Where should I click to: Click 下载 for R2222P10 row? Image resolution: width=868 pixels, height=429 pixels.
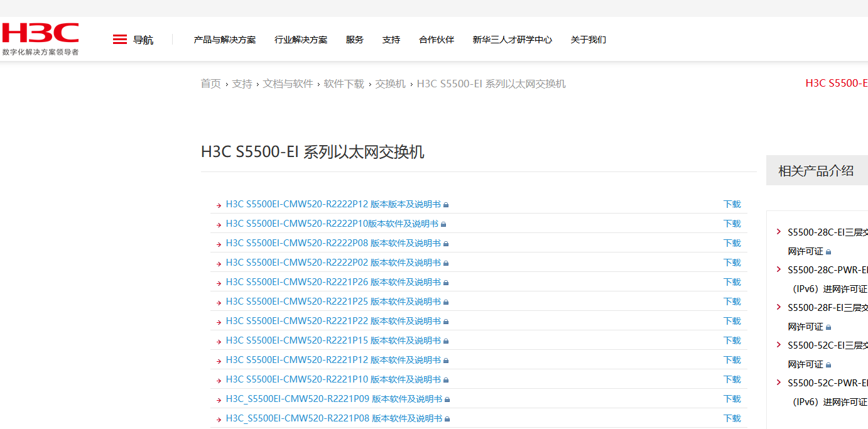click(x=732, y=224)
